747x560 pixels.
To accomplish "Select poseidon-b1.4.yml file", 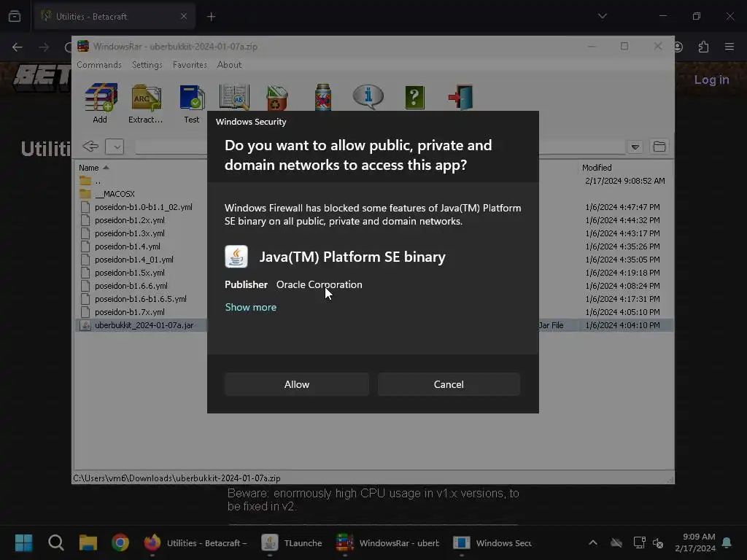I will coord(127,246).
